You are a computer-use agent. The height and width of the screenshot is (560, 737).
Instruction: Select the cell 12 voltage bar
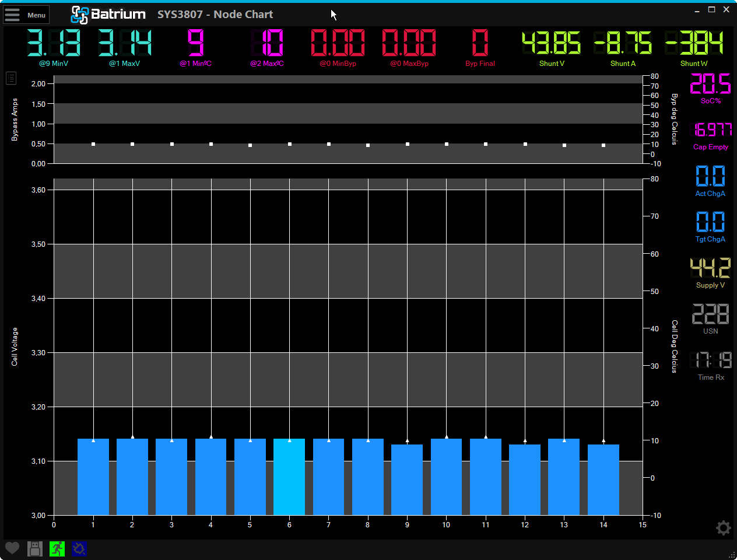click(525, 480)
